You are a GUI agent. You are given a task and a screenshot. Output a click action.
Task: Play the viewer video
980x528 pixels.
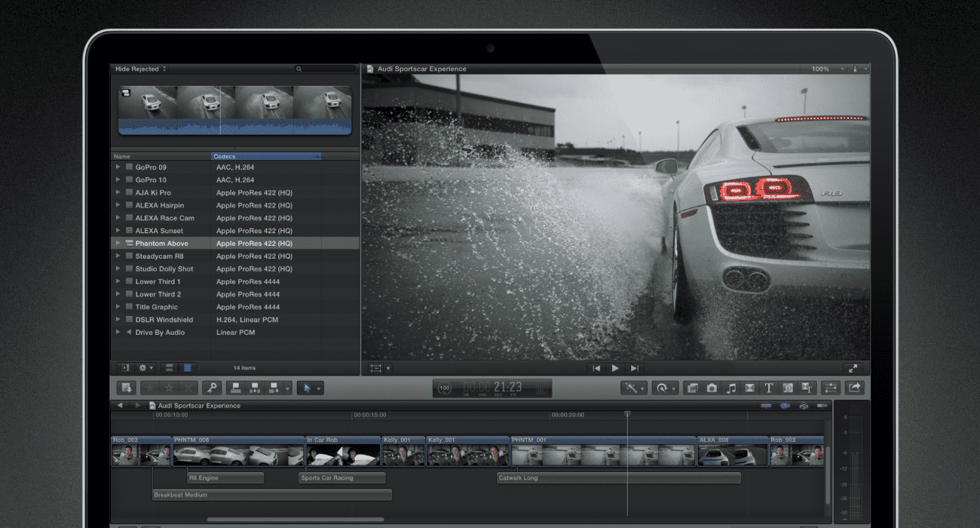coord(615,368)
